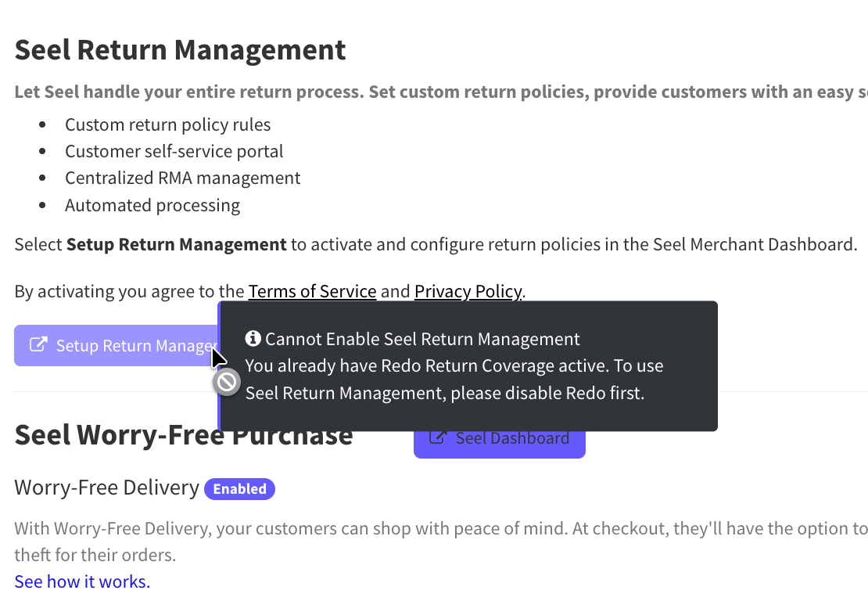Image resolution: width=868 pixels, height=601 pixels.
Task: Click the Enabled status badge
Action: click(239, 489)
